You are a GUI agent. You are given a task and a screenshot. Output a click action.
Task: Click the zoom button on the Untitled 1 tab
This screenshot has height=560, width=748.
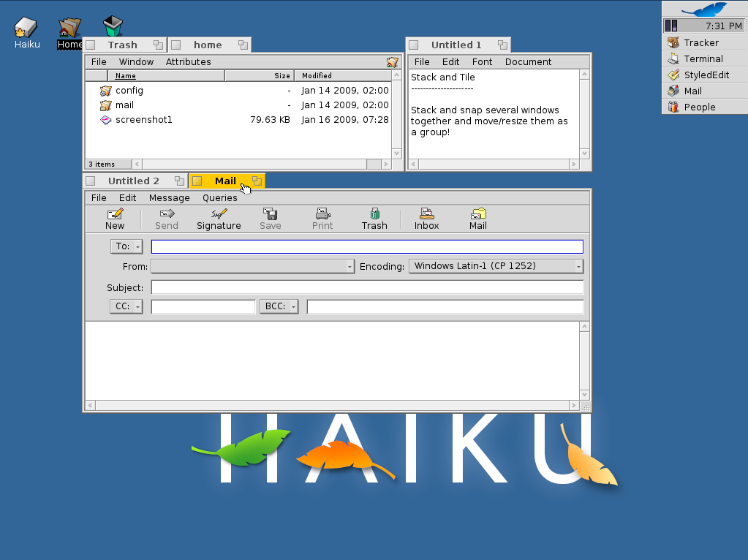tap(502, 45)
